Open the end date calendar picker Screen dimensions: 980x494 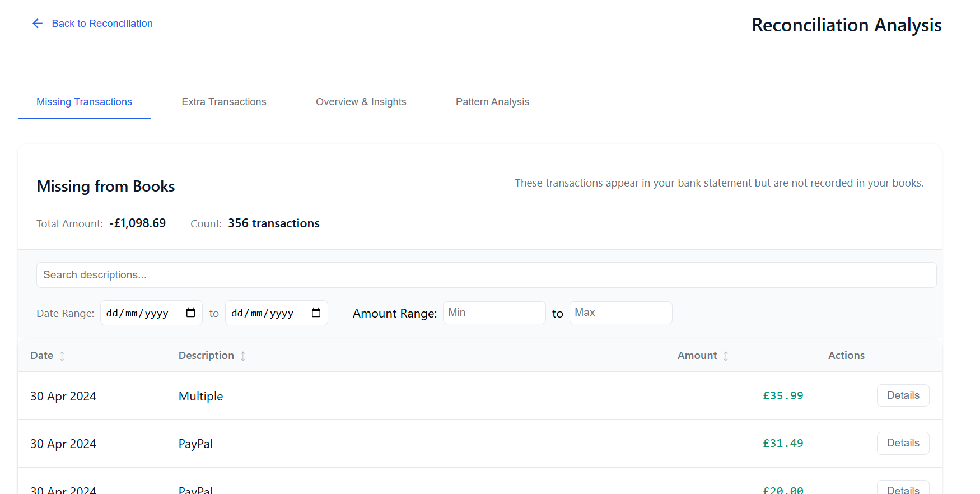click(316, 313)
